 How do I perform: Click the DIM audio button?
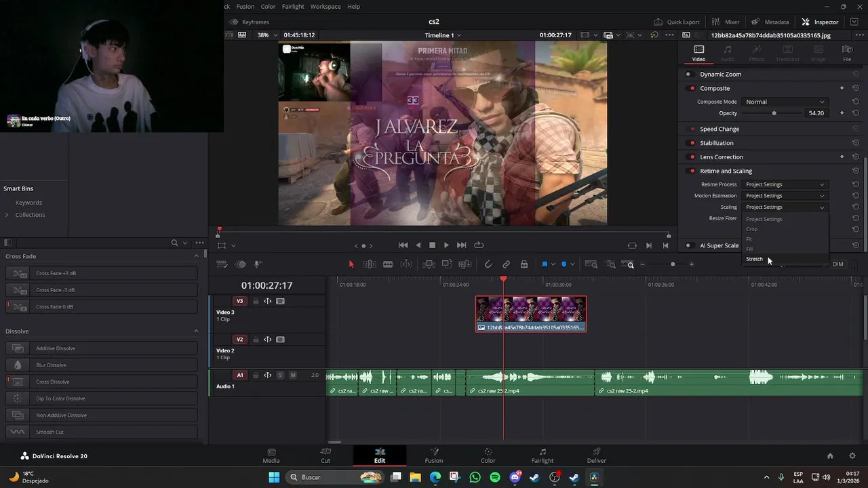838,264
